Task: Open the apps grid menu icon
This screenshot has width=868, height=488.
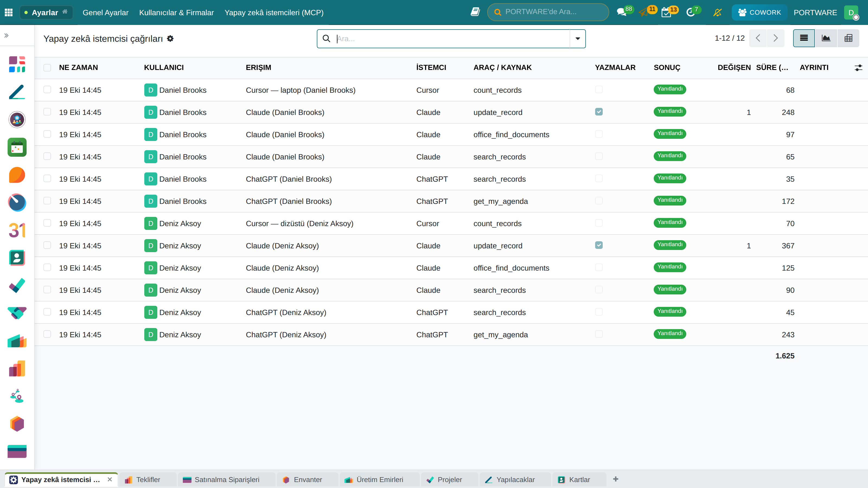Action: point(9,12)
